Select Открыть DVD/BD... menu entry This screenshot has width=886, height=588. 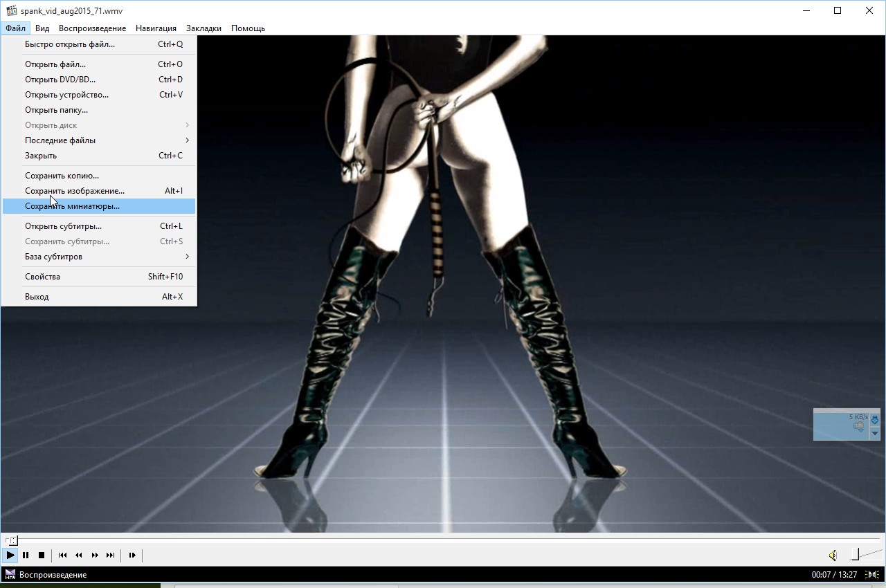pyautogui.click(x=99, y=80)
